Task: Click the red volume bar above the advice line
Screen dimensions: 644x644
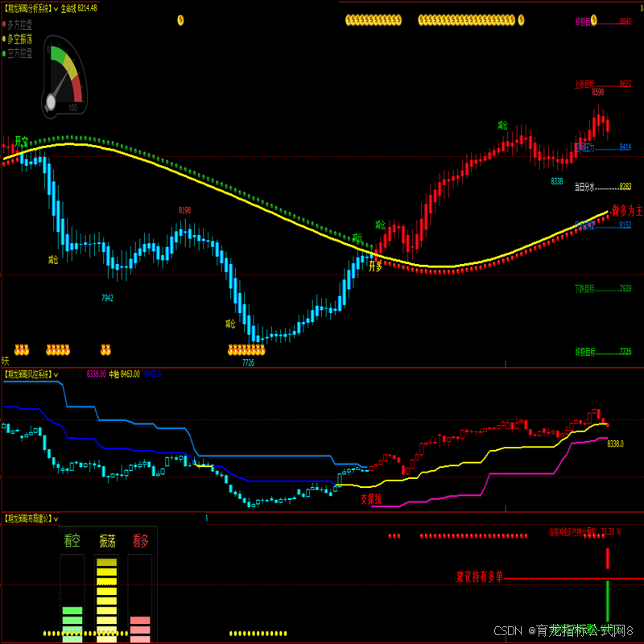Action: tap(608, 558)
